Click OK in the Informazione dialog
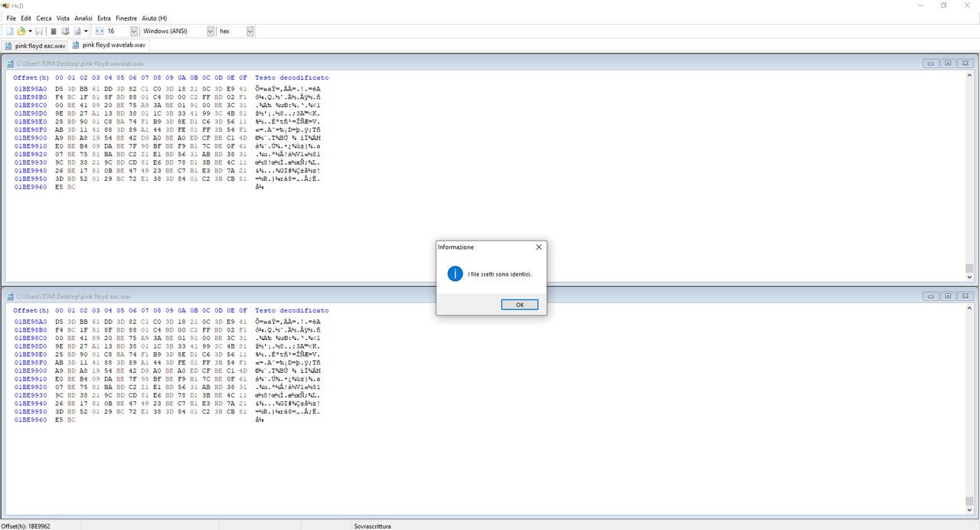 [x=519, y=305]
